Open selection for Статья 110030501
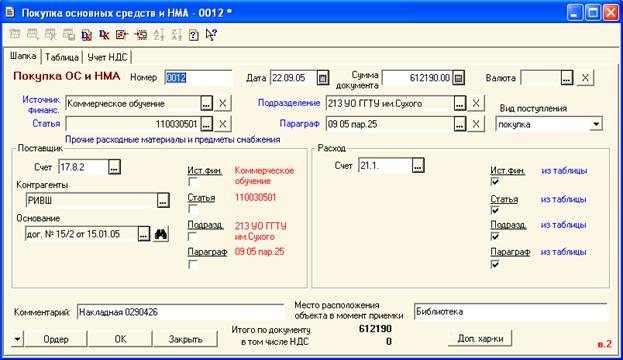The height and width of the screenshot is (360, 623). click(206, 124)
